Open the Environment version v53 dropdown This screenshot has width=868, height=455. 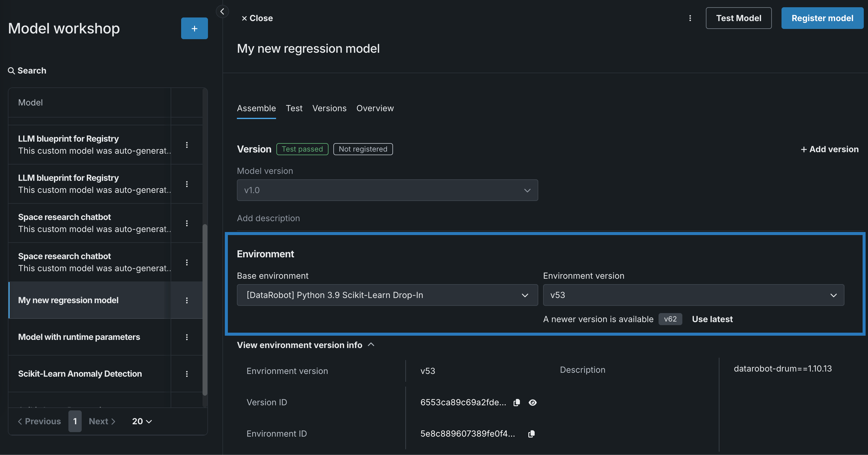(693, 295)
